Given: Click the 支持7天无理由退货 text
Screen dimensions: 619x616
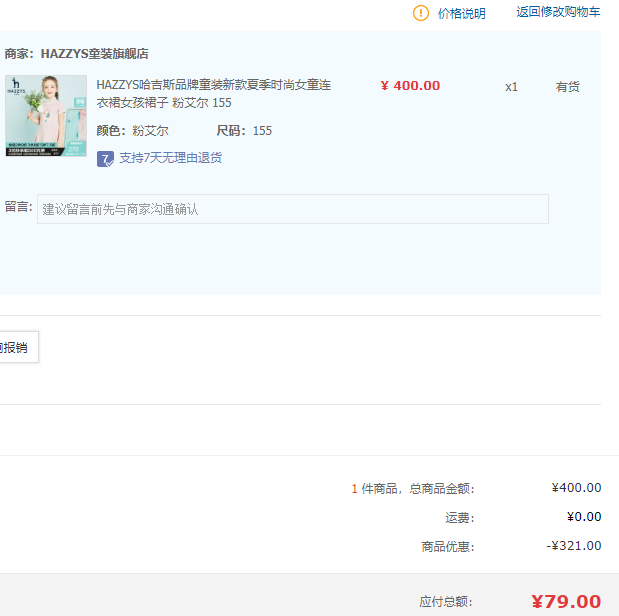Looking at the screenshot, I should 170,158.
